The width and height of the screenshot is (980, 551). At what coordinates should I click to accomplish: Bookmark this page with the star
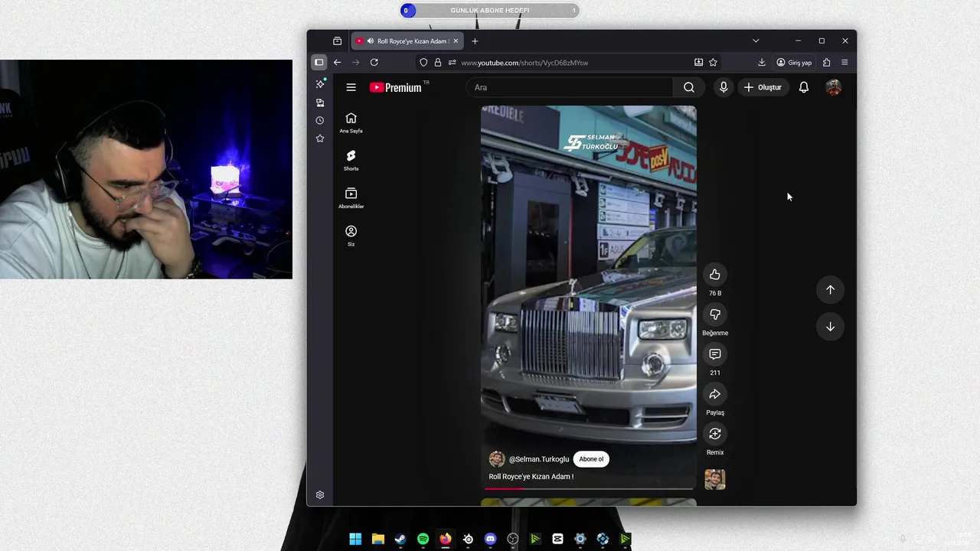(x=713, y=63)
